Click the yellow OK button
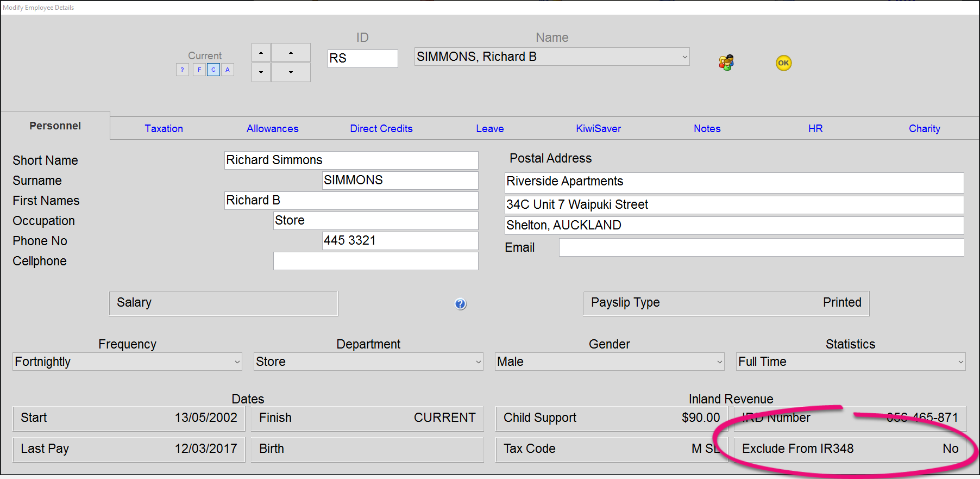Viewport: 980px width, 479px height. click(783, 63)
